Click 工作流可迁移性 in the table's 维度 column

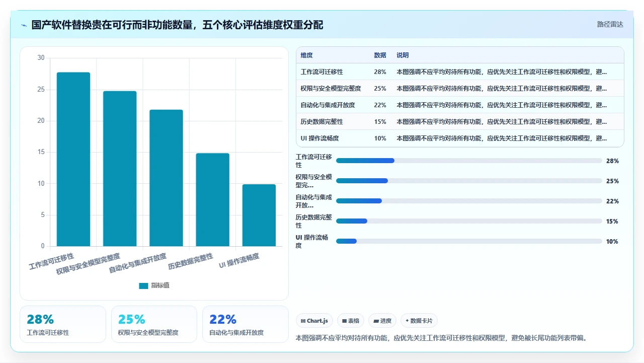(x=321, y=72)
